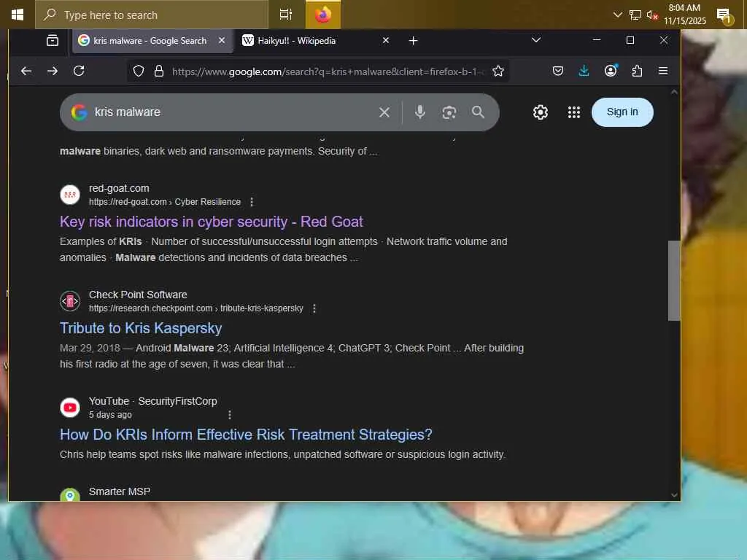Viewport: 747px width, 560px height.
Task: Open the Save to Pocket icon
Action: coord(558,71)
